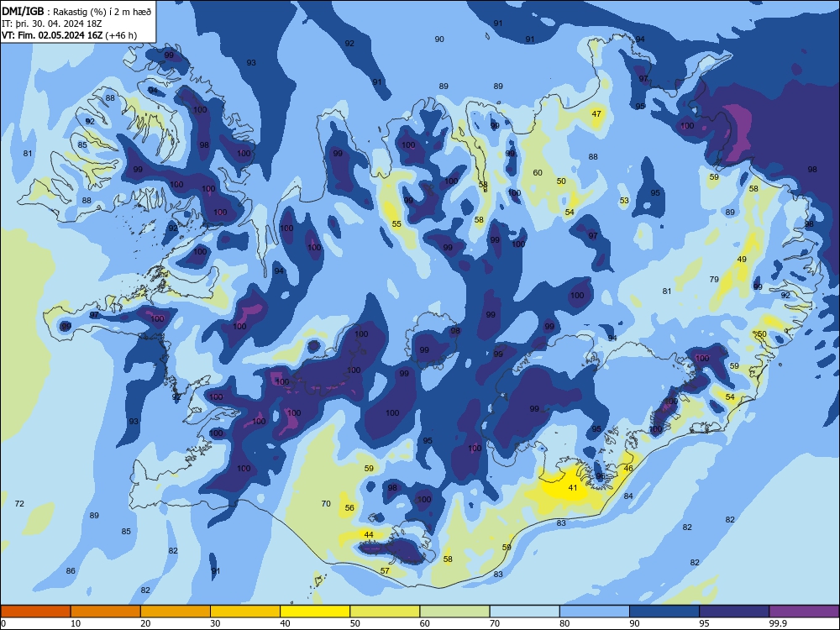
Task: Click the map value '44' near south coast
Action: 369,534
